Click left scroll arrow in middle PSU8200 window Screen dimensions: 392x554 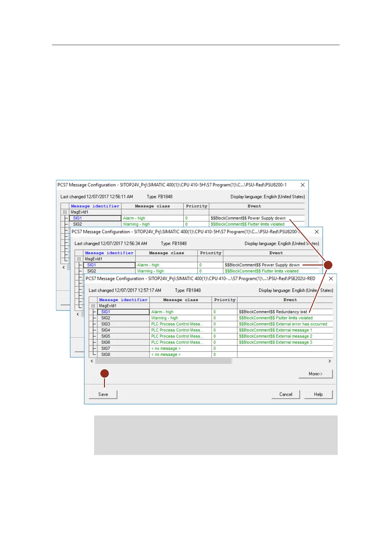(78, 314)
